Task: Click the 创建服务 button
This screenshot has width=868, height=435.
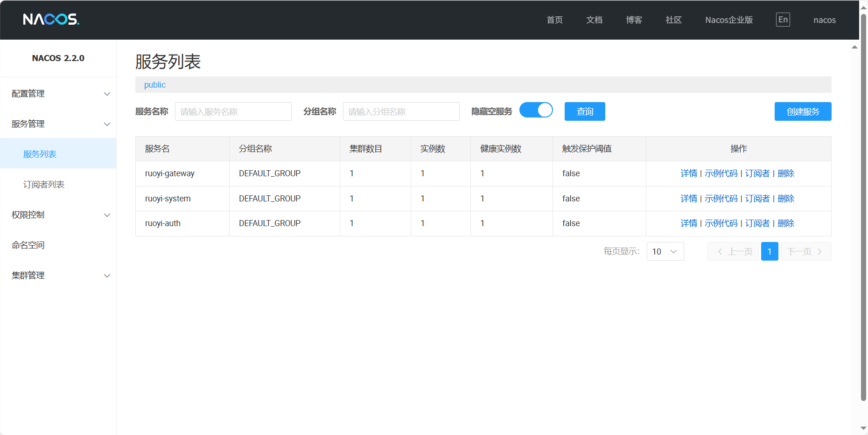Action: 803,111
